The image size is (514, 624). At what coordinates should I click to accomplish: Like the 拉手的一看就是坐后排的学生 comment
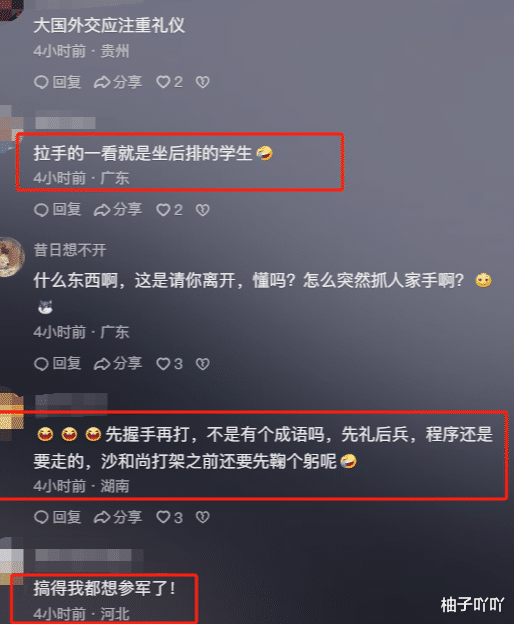(x=169, y=210)
